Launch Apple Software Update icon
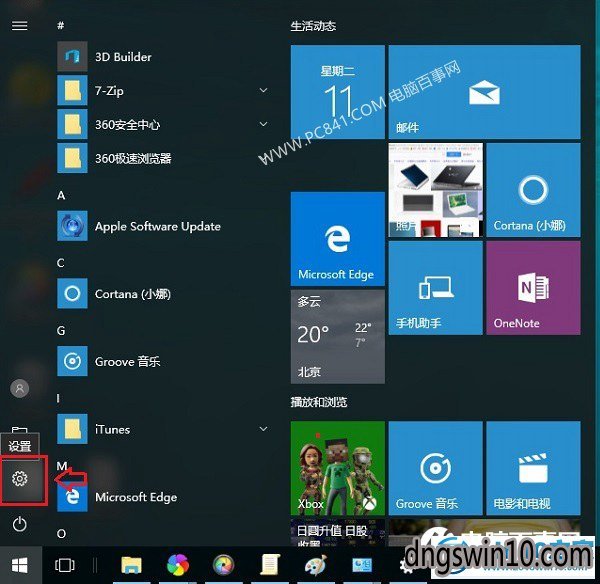The height and width of the screenshot is (584, 600). [x=72, y=226]
